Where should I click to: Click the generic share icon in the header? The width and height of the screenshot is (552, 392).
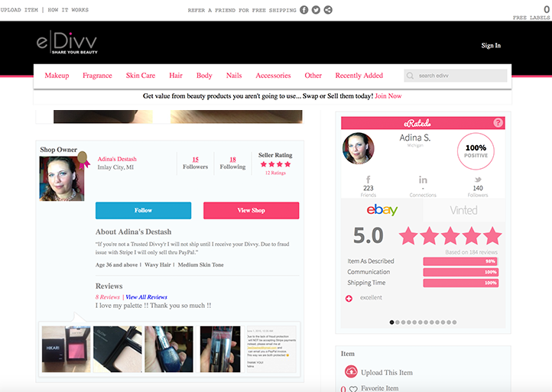pyautogui.click(x=328, y=10)
